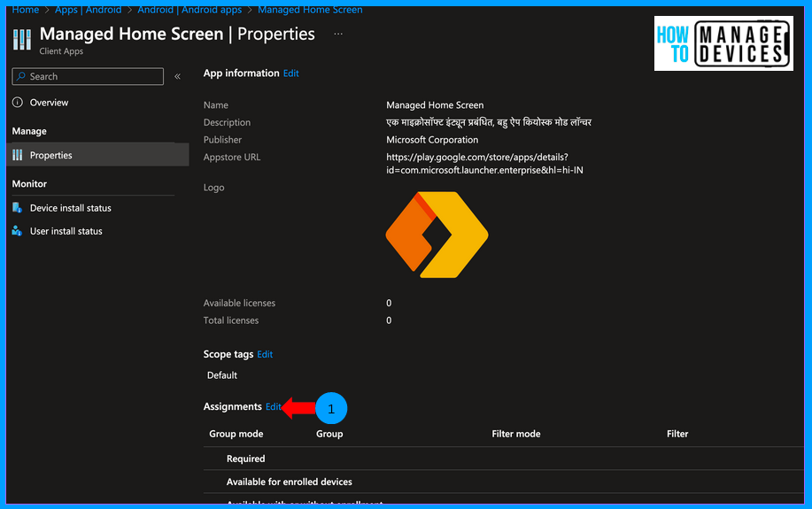Screen dimensions: 812x509
Task: Open Device install status page
Action: point(71,208)
